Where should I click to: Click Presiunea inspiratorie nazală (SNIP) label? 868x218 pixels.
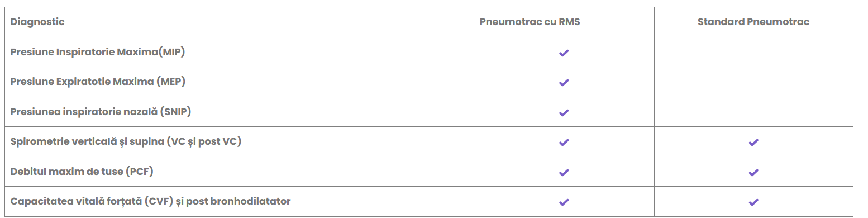[101, 112]
